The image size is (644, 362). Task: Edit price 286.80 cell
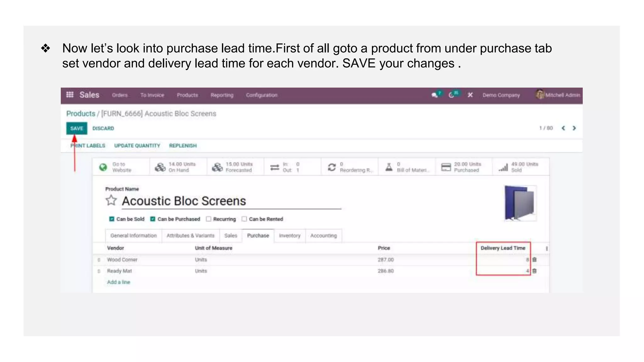click(x=386, y=271)
